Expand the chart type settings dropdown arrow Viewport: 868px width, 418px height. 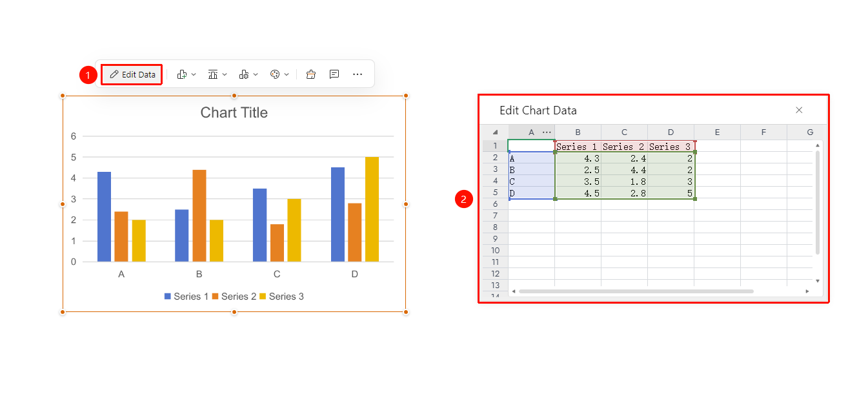pyautogui.click(x=256, y=74)
